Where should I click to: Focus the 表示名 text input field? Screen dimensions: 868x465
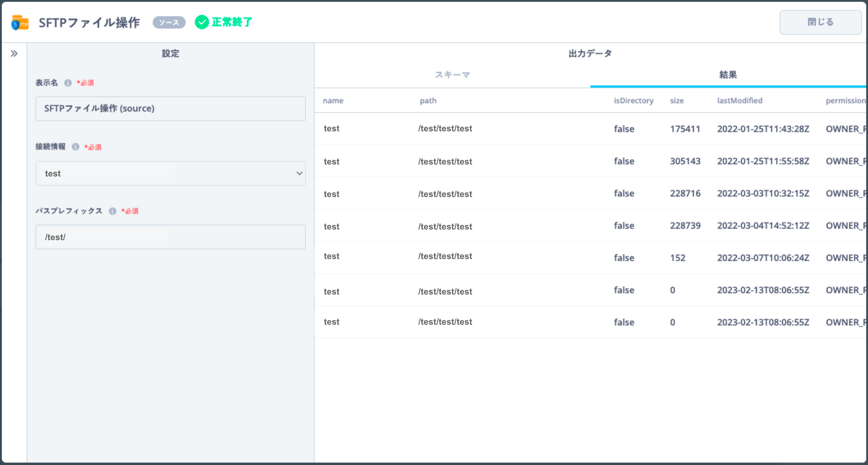coord(171,109)
